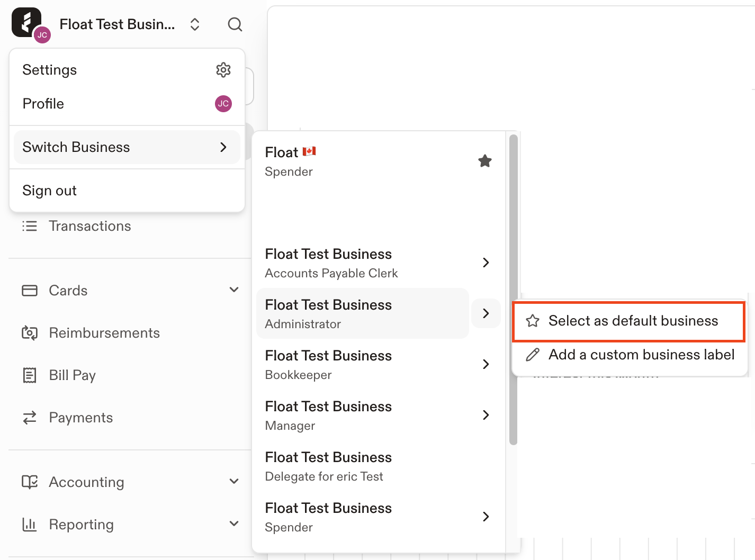The height and width of the screenshot is (560, 755).
Task: Expand the Cards section chevron
Action: click(234, 290)
